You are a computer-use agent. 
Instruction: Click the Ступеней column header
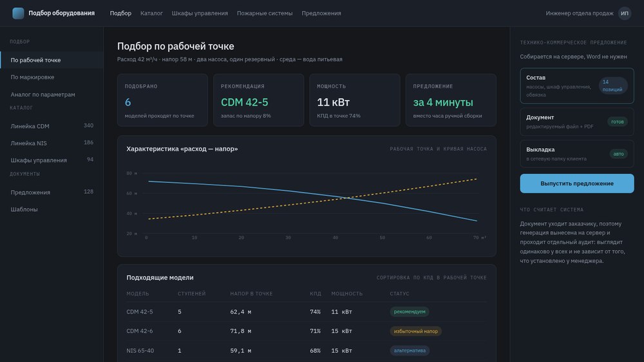point(191,293)
